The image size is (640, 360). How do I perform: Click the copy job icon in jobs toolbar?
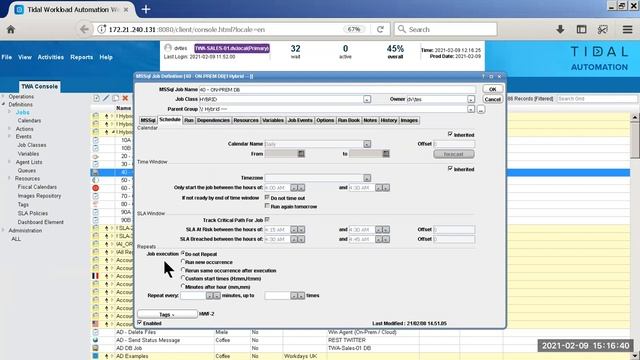click(116, 98)
